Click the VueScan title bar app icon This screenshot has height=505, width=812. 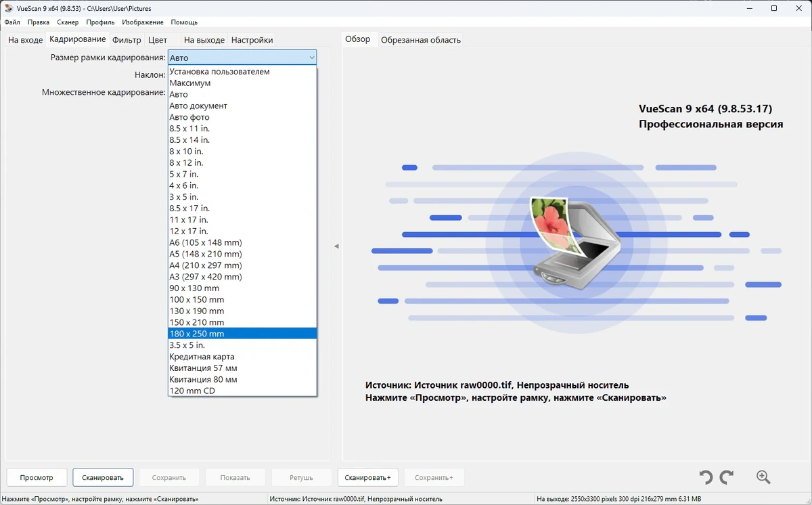pos(8,8)
